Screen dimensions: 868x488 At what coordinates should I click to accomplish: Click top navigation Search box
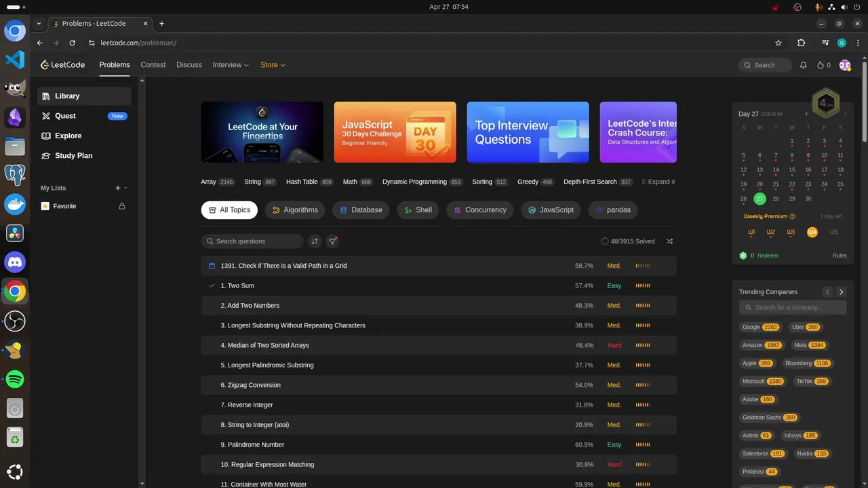coord(765,65)
